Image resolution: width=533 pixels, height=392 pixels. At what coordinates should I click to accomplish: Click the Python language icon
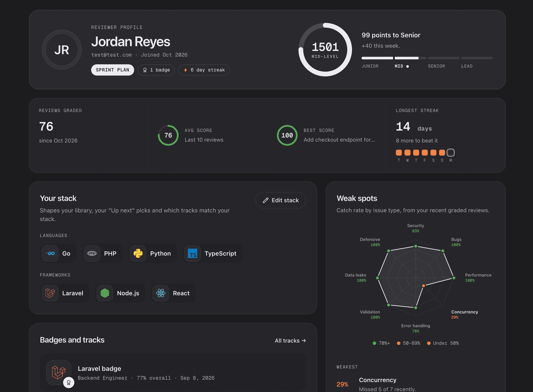pyautogui.click(x=138, y=253)
